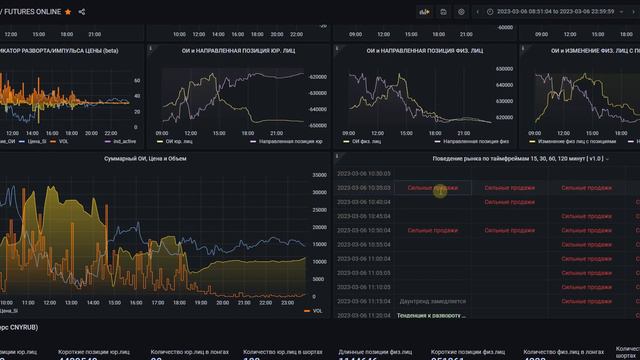Shift time range backward with left arrow

tap(478, 12)
